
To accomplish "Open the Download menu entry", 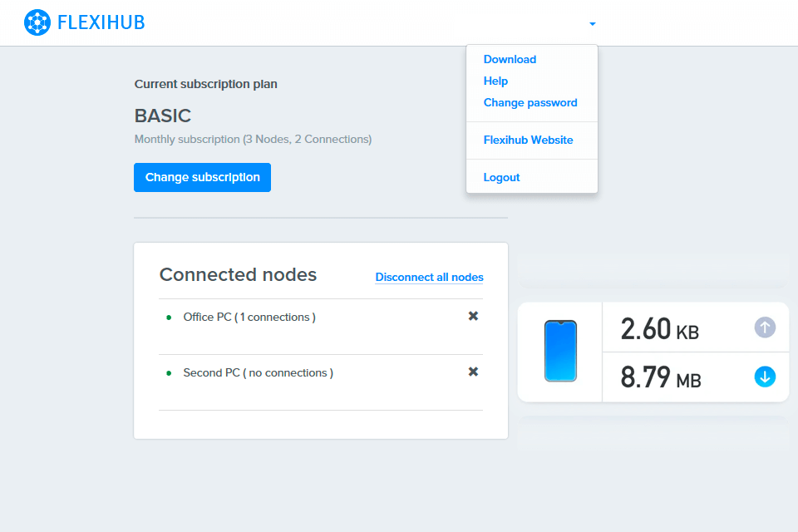I will pos(510,59).
